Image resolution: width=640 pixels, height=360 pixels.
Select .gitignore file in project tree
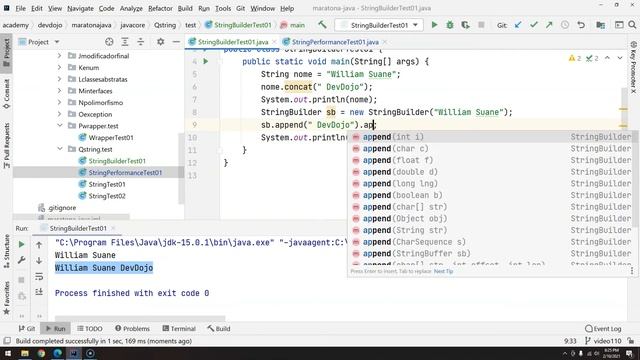tap(62, 208)
